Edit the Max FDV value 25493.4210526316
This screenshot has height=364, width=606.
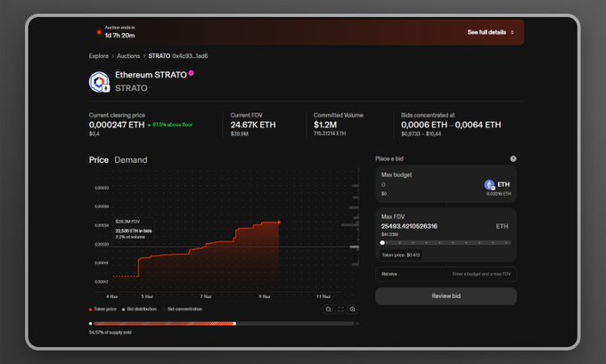click(x=409, y=226)
